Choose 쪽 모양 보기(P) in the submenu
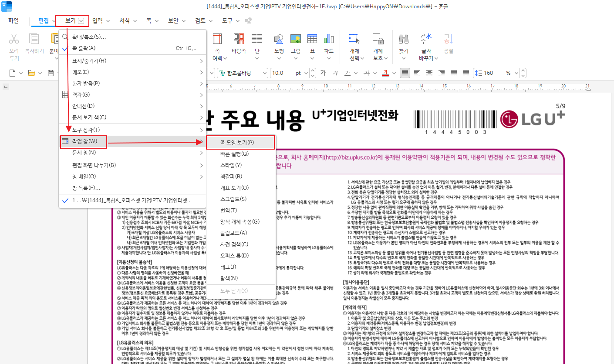The image size is (614, 364). pyautogui.click(x=240, y=142)
